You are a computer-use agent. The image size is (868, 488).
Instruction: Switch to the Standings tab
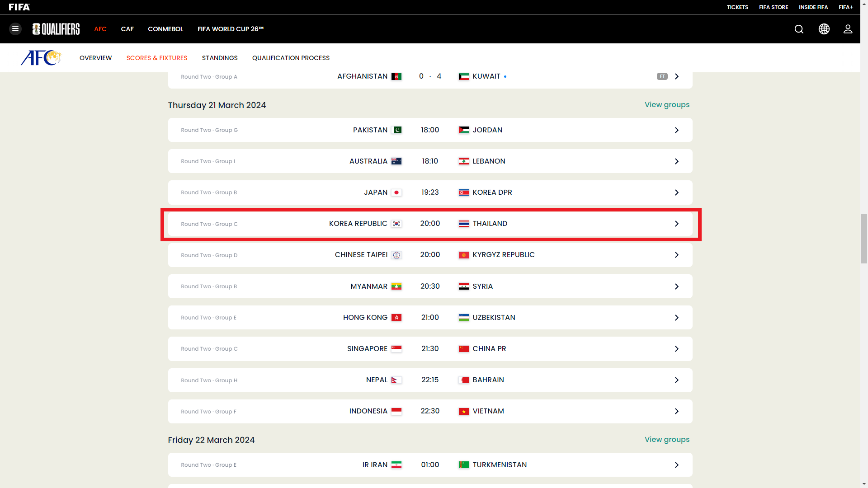220,58
